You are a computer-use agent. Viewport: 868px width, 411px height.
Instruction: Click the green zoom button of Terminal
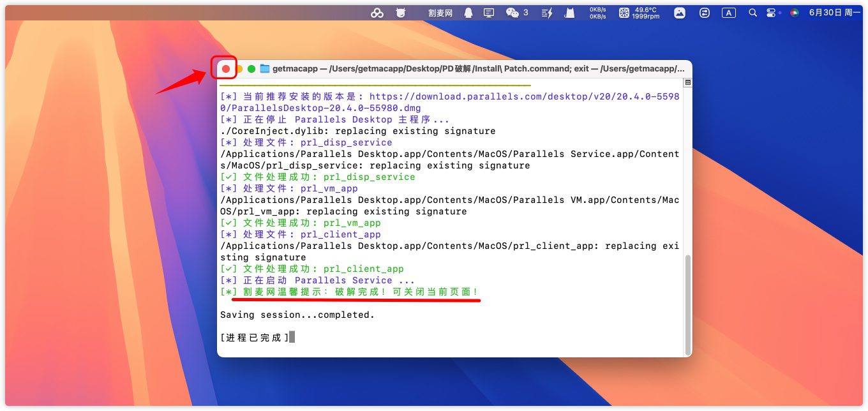point(251,69)
